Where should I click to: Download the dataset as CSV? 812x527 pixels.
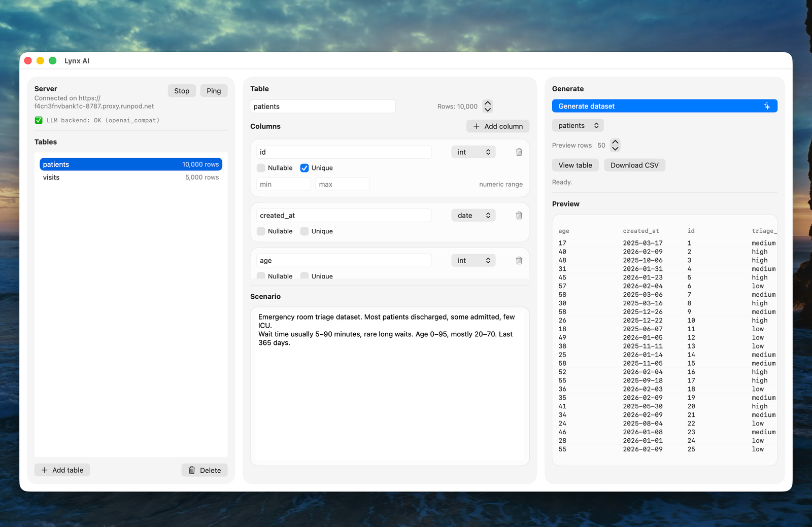tap(634, 165)
